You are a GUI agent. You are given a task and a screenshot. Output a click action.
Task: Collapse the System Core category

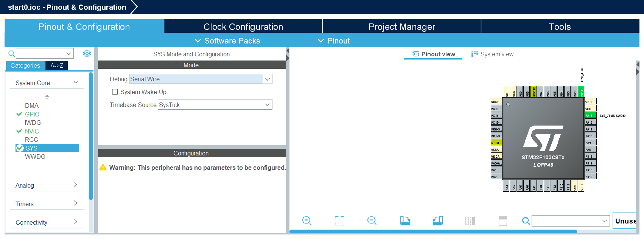[x=76, y=82]
